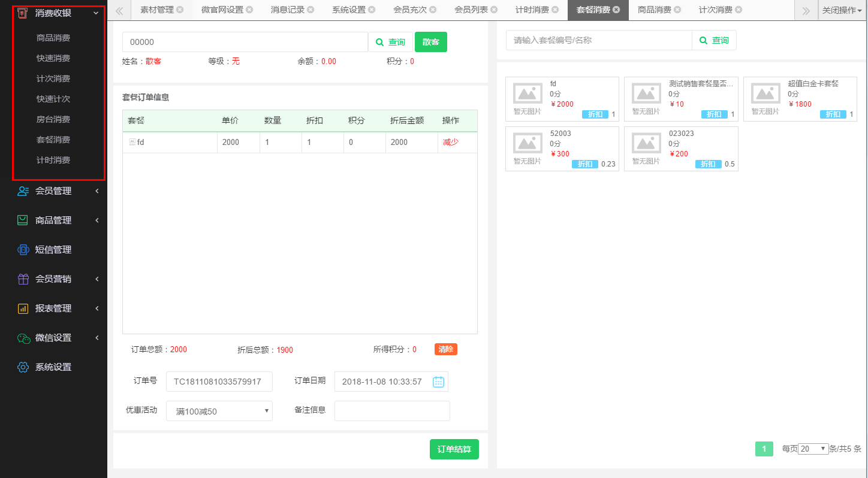This screenshot has width=868, height=478.
Task: Expand the 会员管理 menu section
Action: [x=97, y=191]
